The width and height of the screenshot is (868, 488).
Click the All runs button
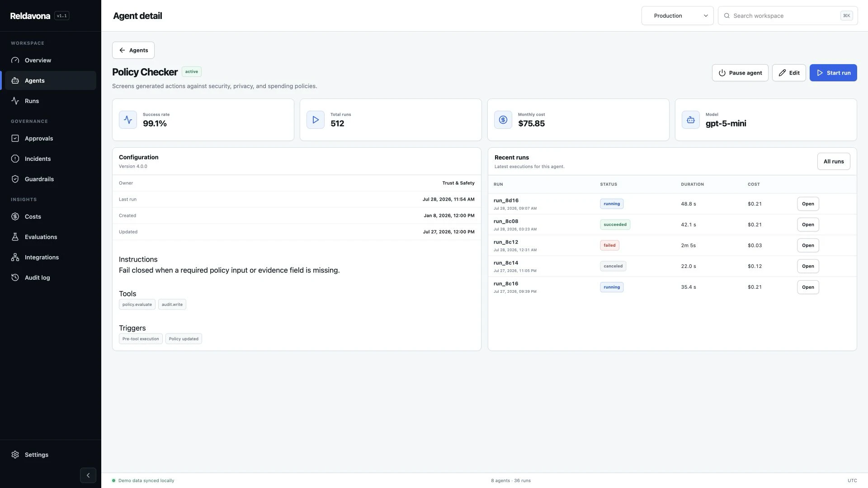click(x=834, y=161)
